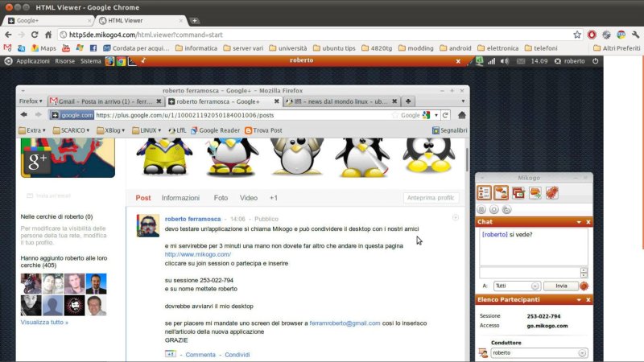The width and height of the screenshot is (644, 362).
Task: Open Video profile tab
Action: click(249, 198)
